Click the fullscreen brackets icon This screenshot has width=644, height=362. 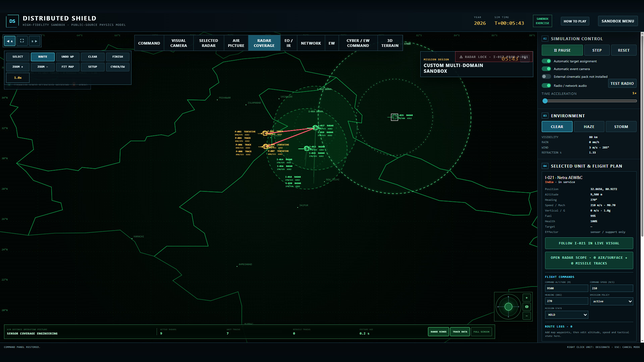22,41
